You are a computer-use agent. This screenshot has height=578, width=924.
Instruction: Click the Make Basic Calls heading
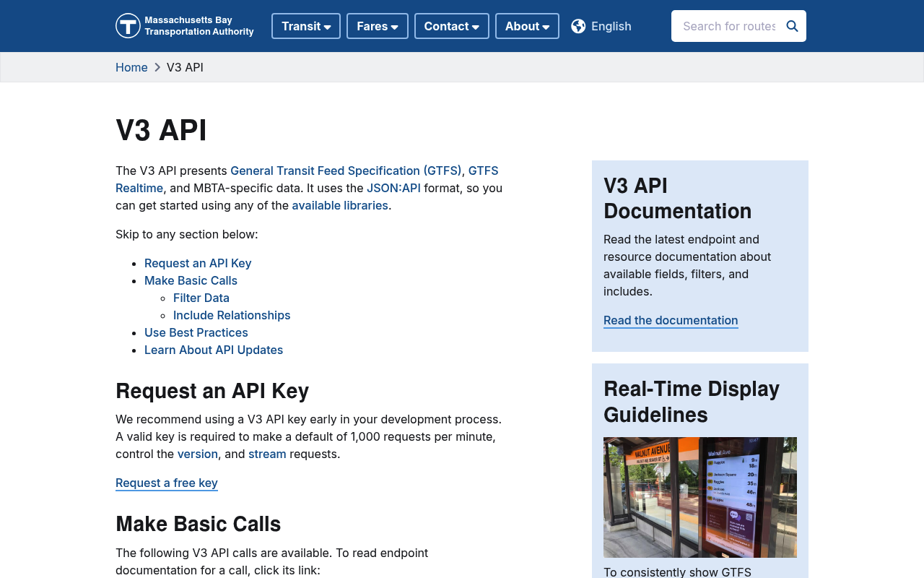tap(199, 524)
